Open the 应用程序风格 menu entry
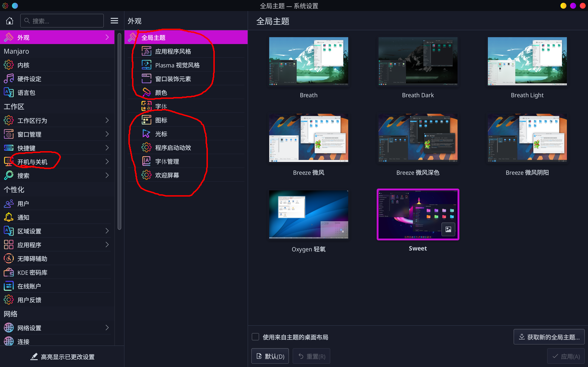588x367 pixels. [x=173, y=51]
